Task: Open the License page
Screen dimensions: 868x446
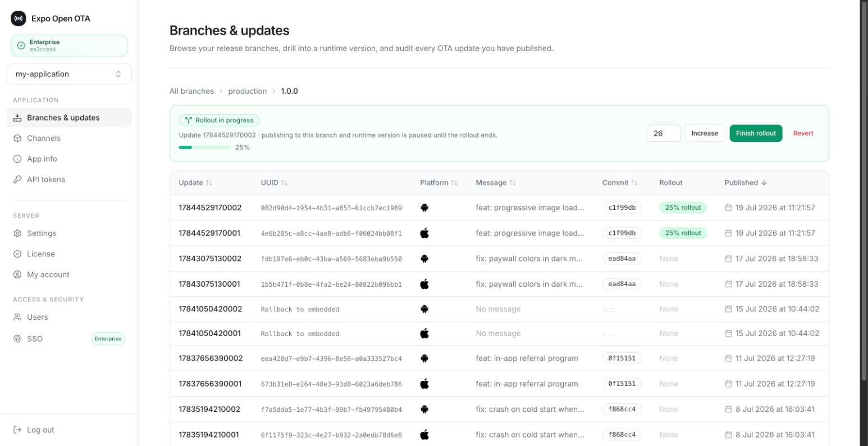Action: (69, 254)
